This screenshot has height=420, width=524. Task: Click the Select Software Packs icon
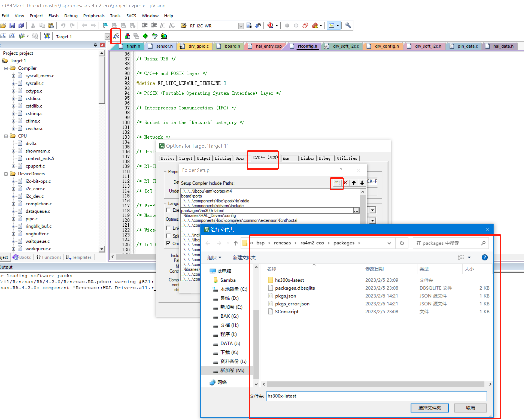click(155, 36)
